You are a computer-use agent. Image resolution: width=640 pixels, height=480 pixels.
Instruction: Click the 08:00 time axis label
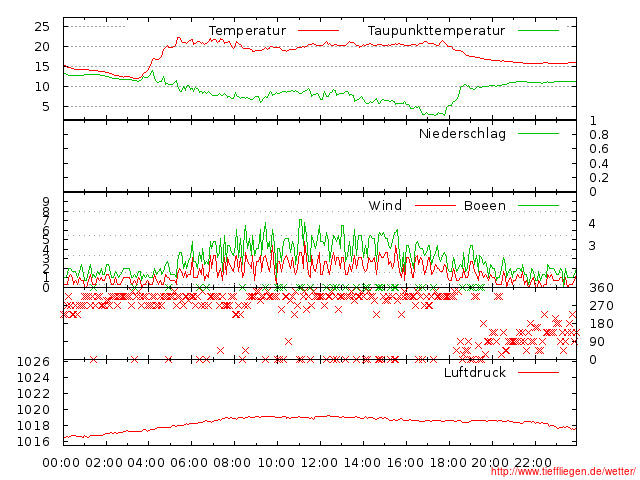click(x=232, y=462)
